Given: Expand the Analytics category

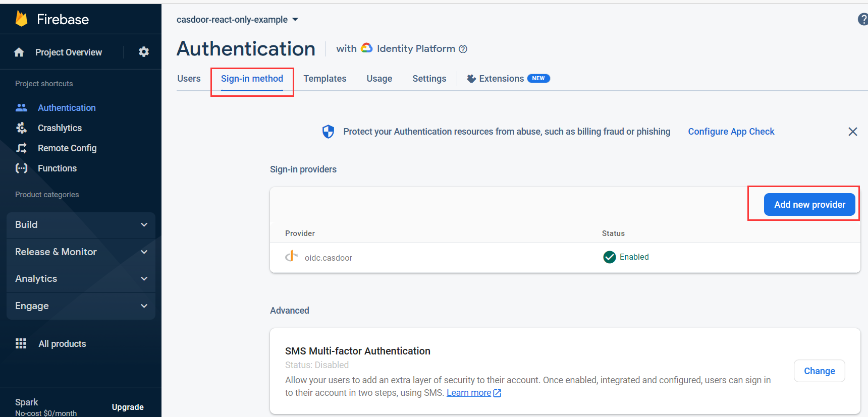Looking at the screenshot, I should click(x=81, y=279).
